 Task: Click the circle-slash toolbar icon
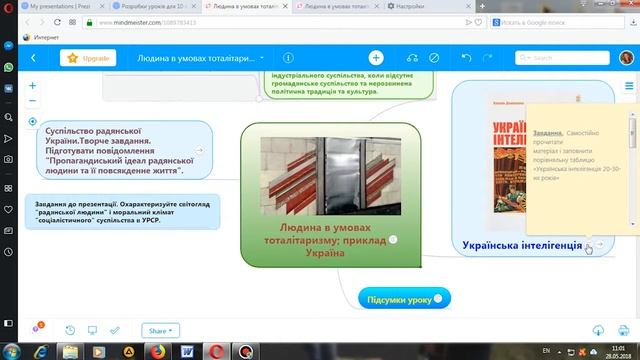point(434,58)
